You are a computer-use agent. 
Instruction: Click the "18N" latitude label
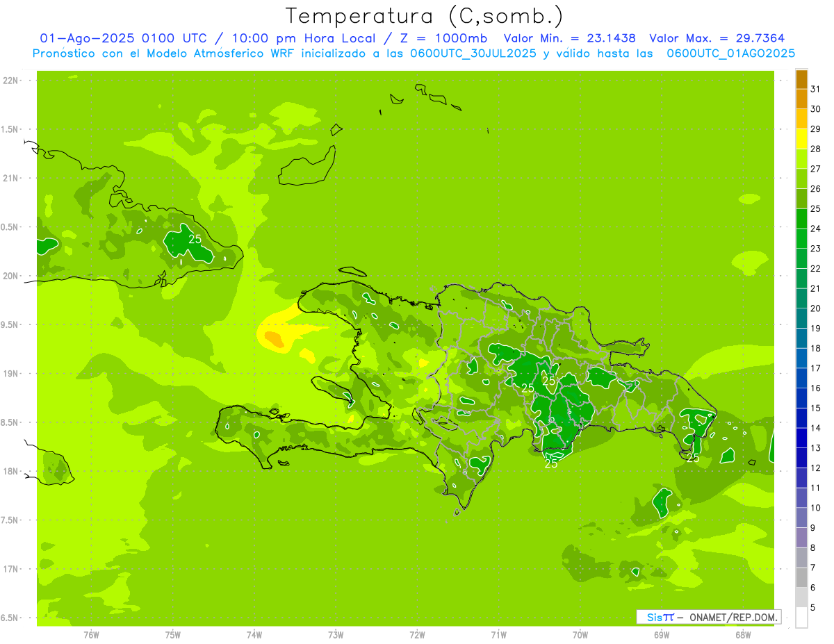click(x=12, y=472)
